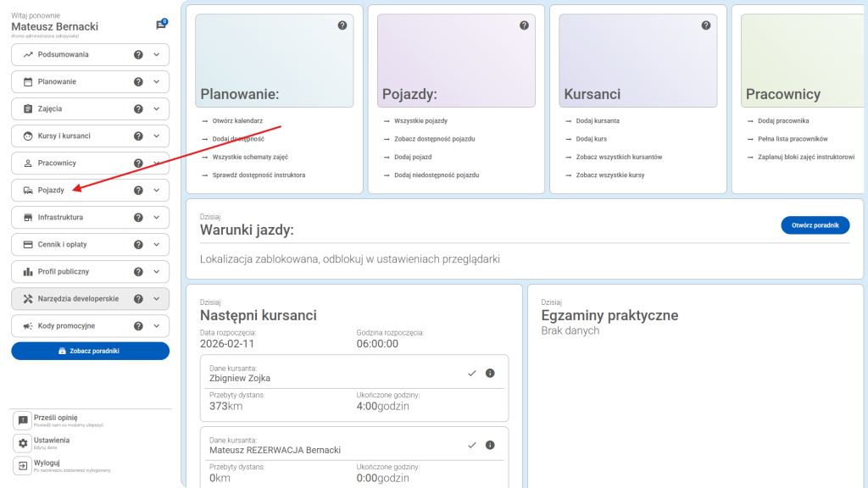Toggle checkmark on Mateusz REZERWACJA Bernacki card
The height and width of the screenshot is (488, 868).
[471, 444]
